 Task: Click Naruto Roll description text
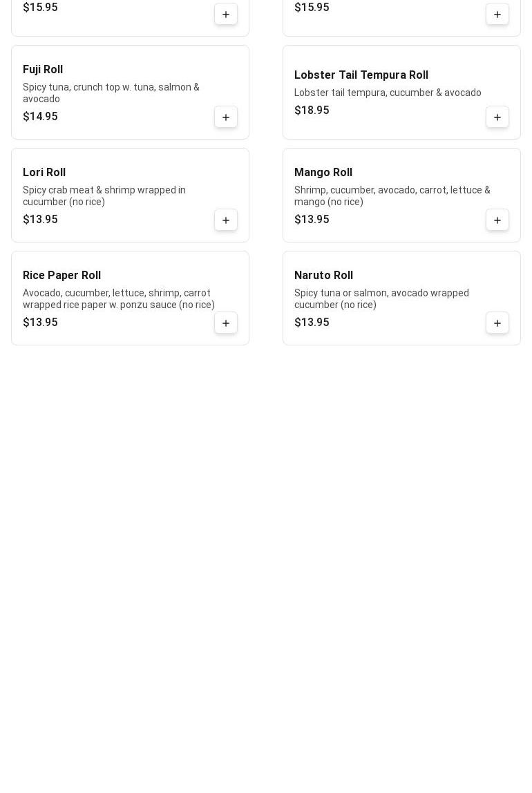381,299
